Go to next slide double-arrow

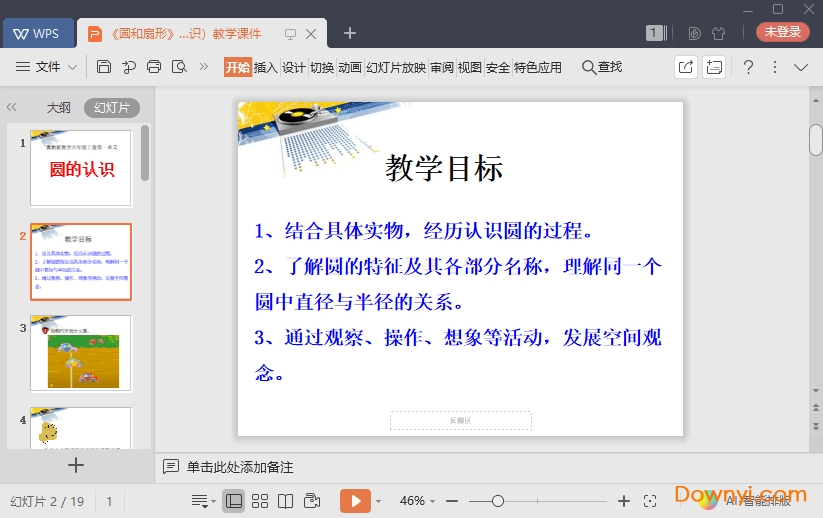[x=816, y=426]
